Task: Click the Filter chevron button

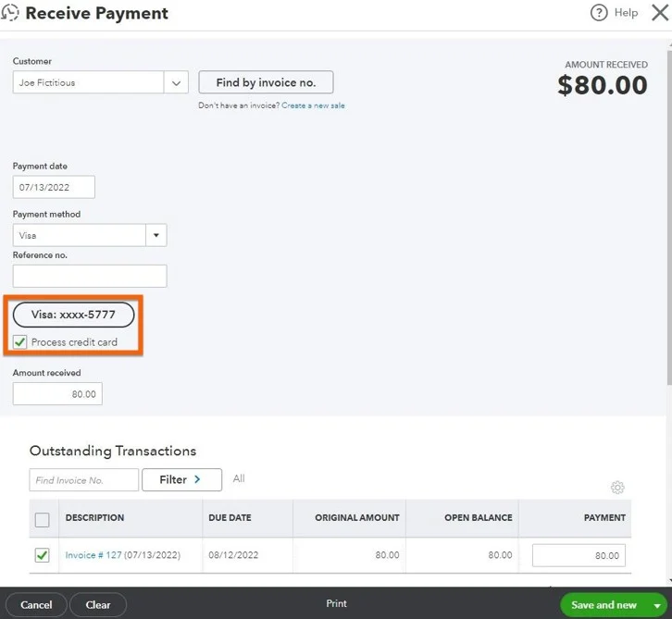Action: [181, 480]
